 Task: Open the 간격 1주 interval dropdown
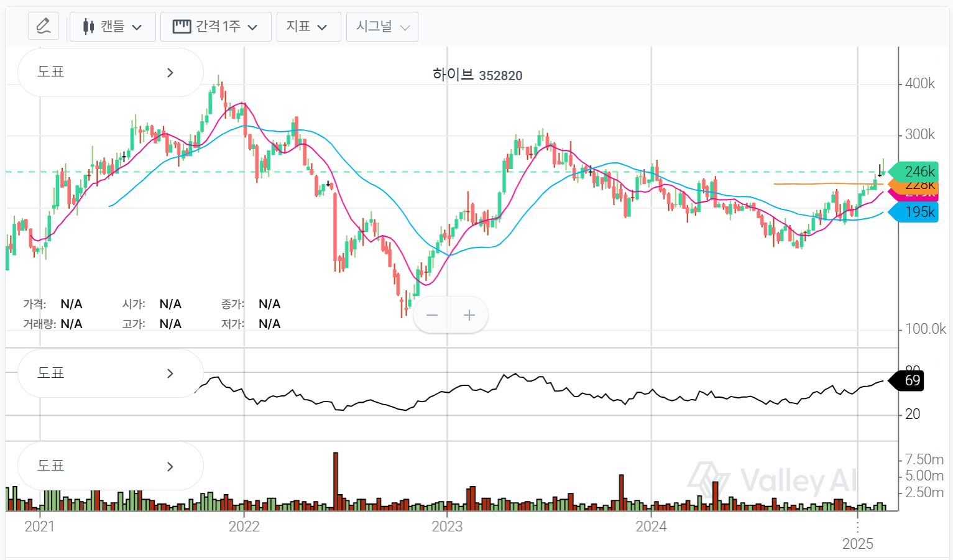[x=216, y=27]
